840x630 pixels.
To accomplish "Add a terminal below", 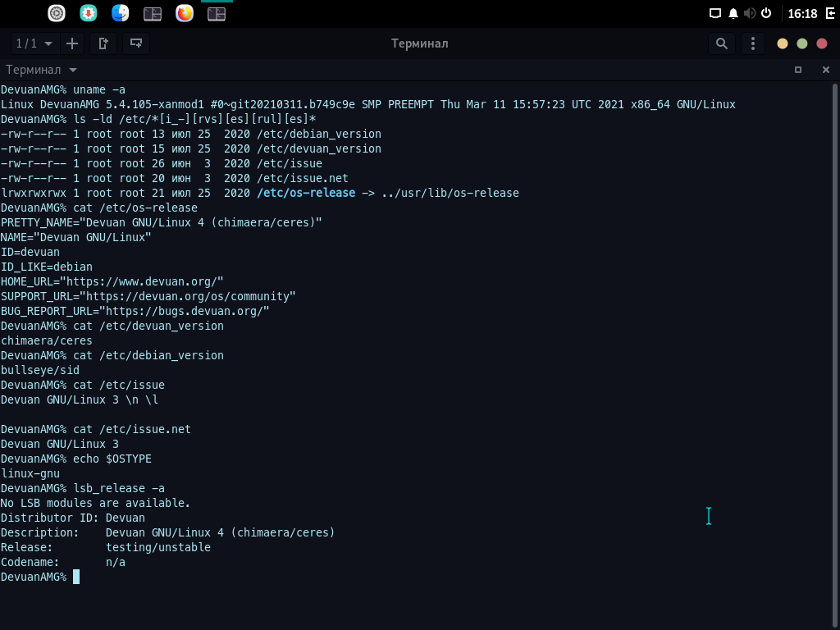I will pos(136,43).
